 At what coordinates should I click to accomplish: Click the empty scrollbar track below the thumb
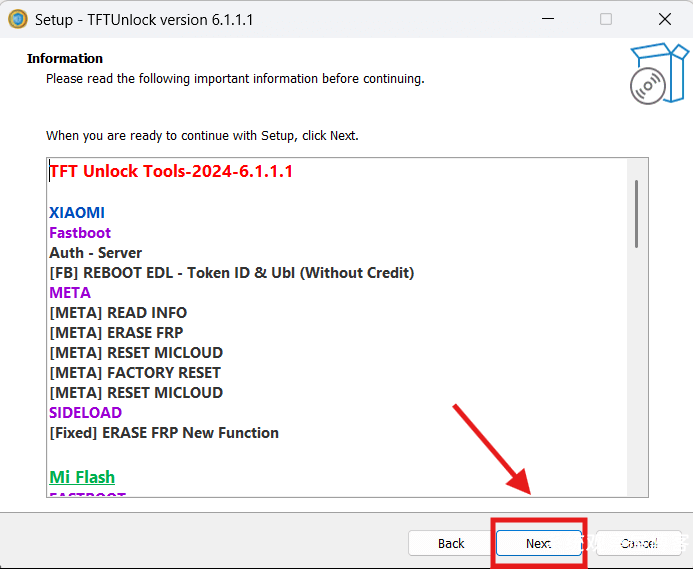point(636,380)
